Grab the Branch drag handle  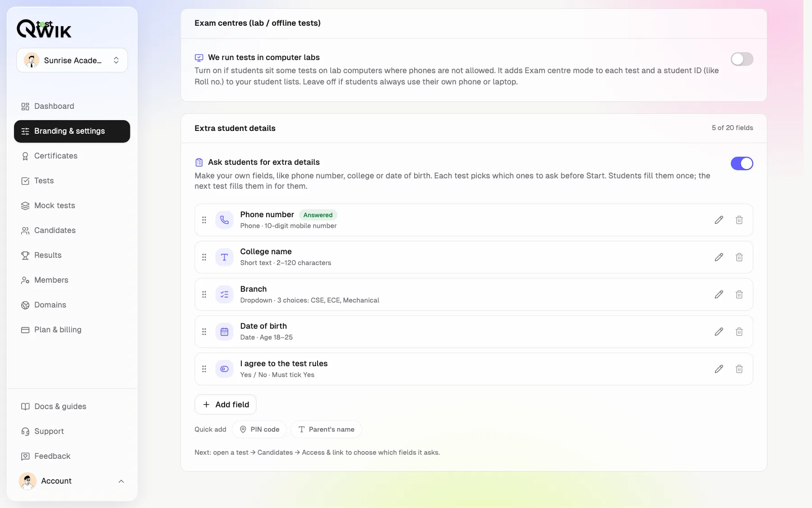tap(204, 294)
